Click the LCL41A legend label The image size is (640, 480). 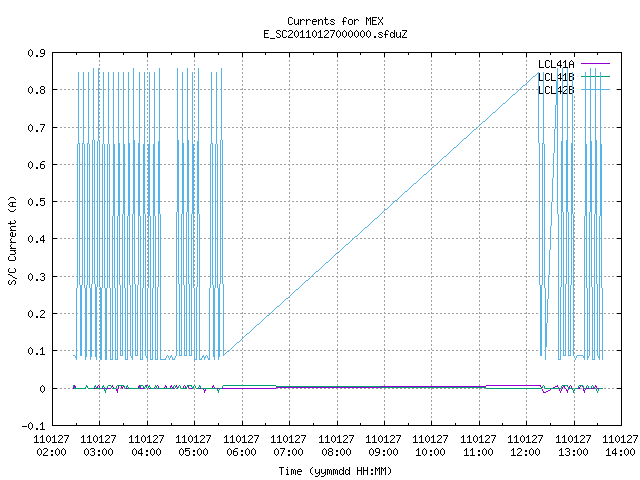556,64
